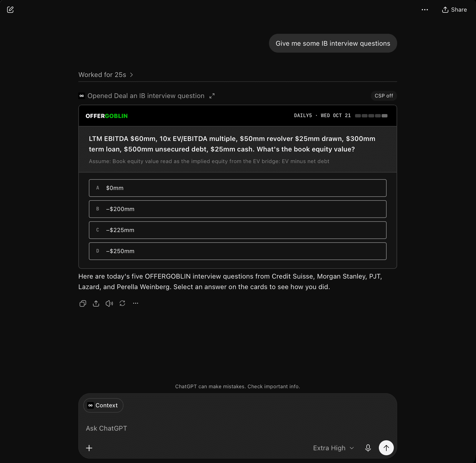
Task: Open the Extra High effort dropdown
Action: click(x=333, y=448)
